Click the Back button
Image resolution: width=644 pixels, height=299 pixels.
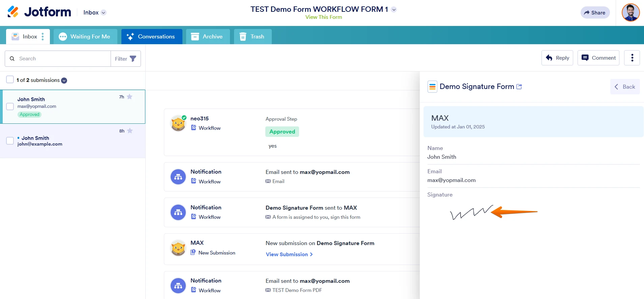point(625,87)
